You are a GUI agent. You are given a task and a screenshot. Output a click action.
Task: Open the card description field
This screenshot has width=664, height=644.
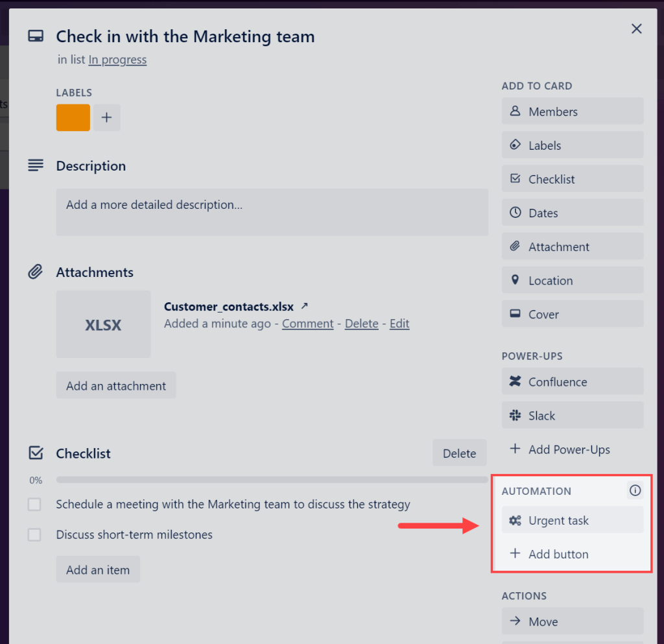pyautogui.click(x=272, y=212)
